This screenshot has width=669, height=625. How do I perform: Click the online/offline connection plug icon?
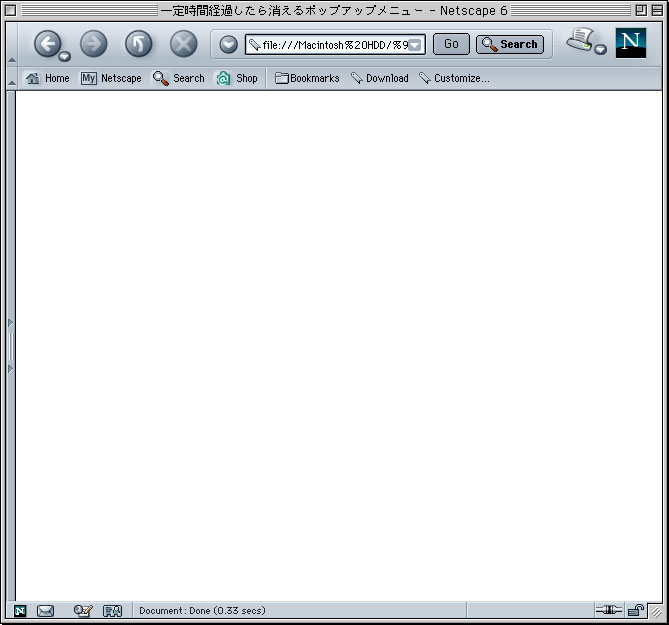coord(609,610)
